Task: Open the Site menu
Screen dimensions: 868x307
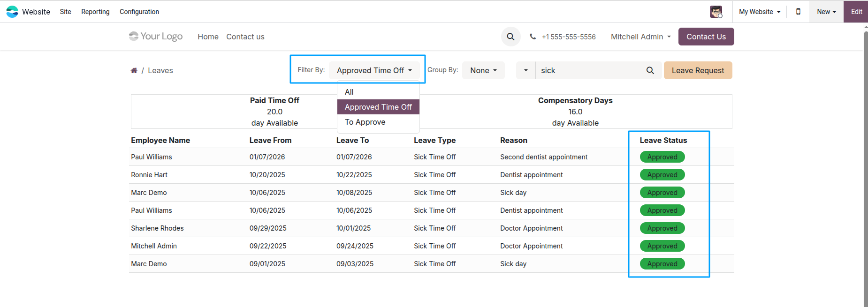Action: pyautogui.click(x=66, y=12)
